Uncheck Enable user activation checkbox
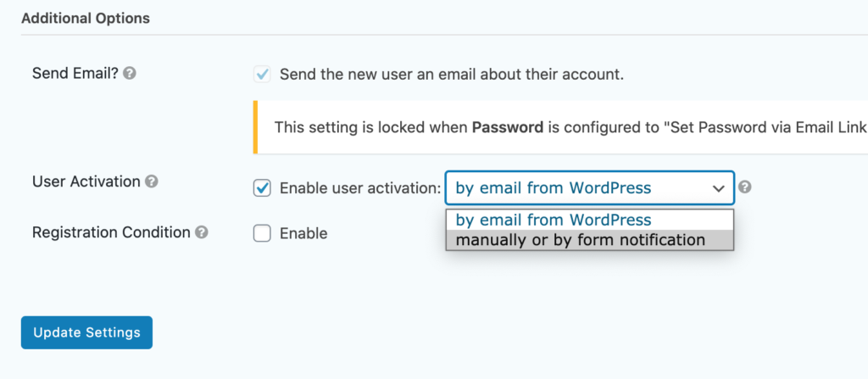 262,188
